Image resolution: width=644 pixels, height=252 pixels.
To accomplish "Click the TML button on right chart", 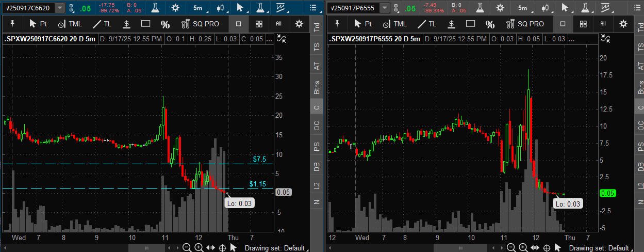I will tap(395, 24).
